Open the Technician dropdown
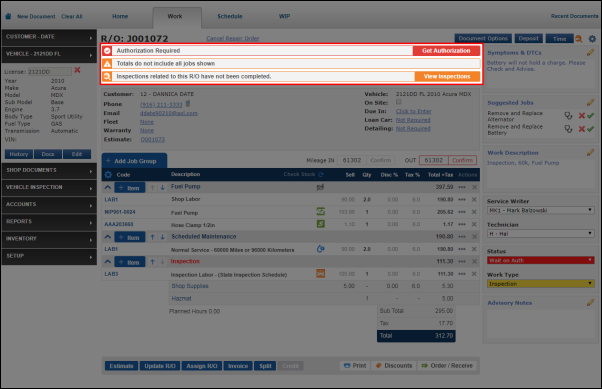The width and height of the screenshot is (602, 389). click(x=541, y=233)
